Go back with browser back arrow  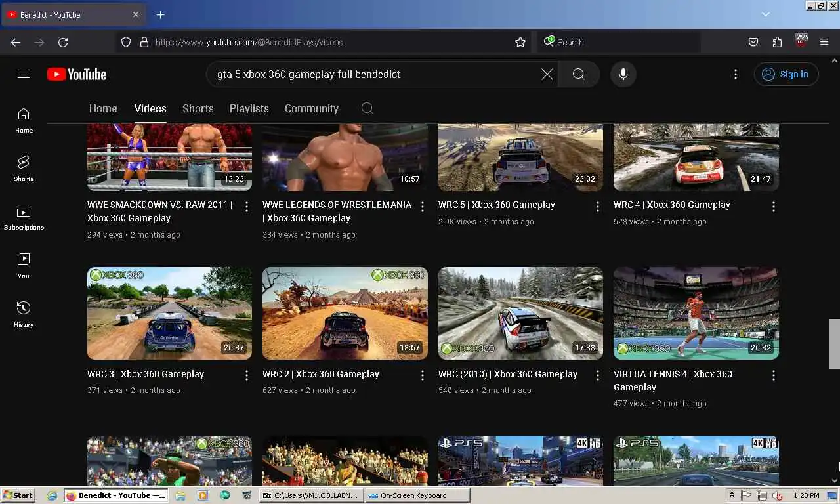coord(16,42)
